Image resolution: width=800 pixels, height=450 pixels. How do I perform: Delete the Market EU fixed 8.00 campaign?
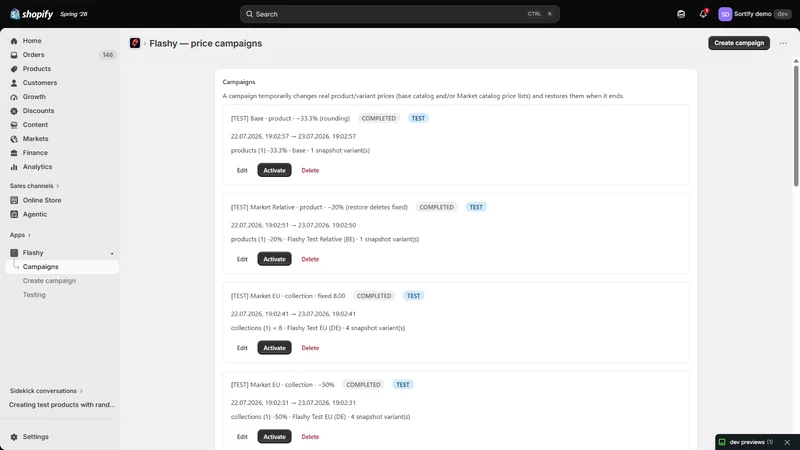click(x=310, y=348)
